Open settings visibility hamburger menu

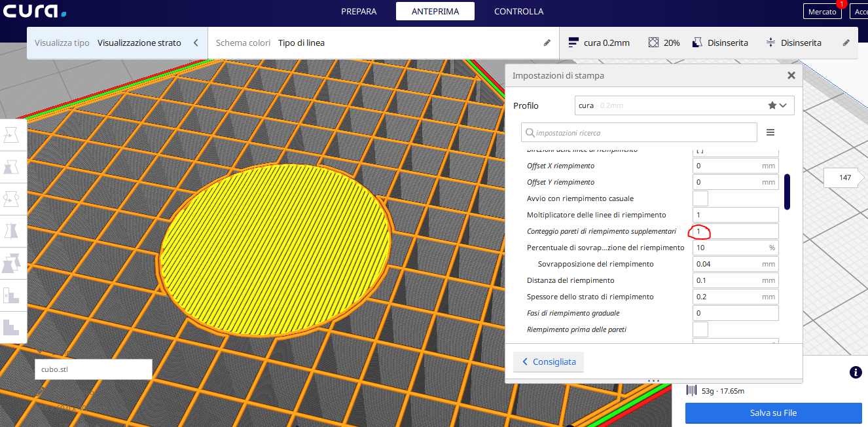770,132
